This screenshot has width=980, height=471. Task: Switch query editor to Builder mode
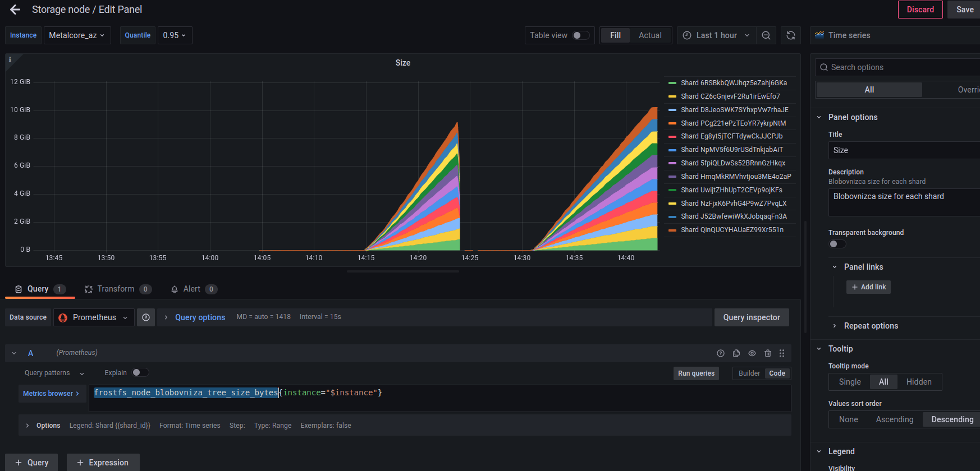click(749, 373)
